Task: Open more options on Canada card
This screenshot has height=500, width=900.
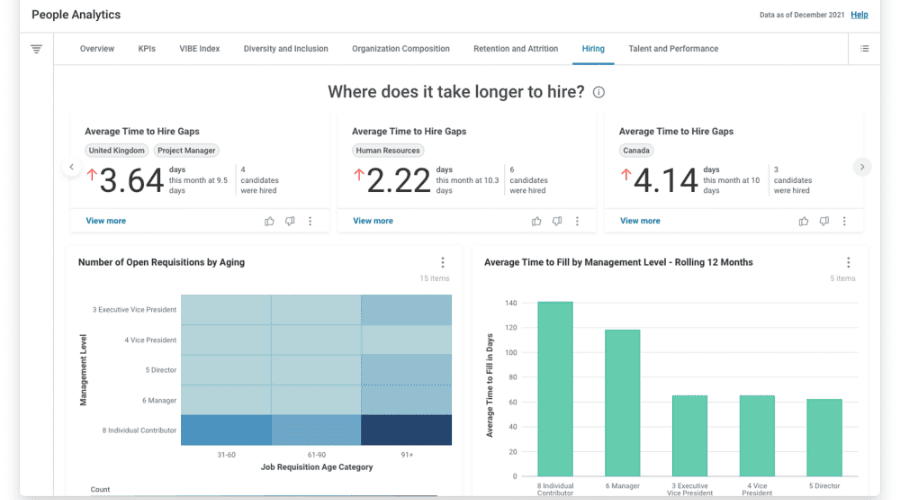Action: coord(844,221)
